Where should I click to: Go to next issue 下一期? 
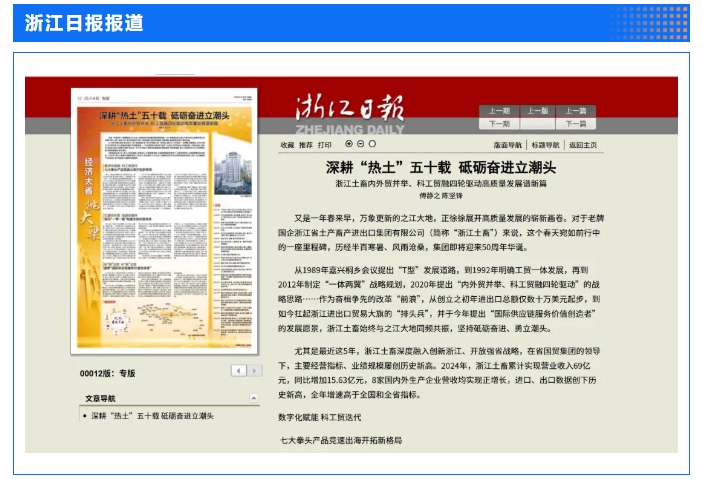(x=499, y=124)
